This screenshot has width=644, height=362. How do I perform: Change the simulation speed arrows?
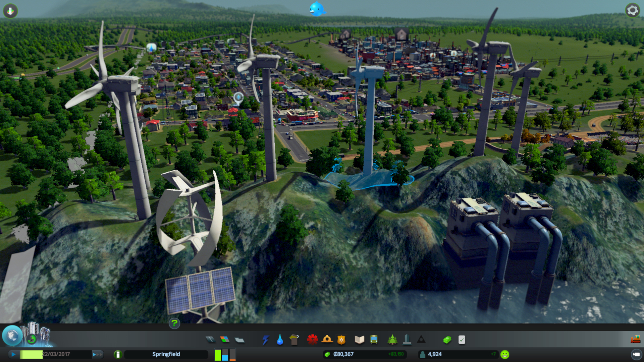coord(97,354)
